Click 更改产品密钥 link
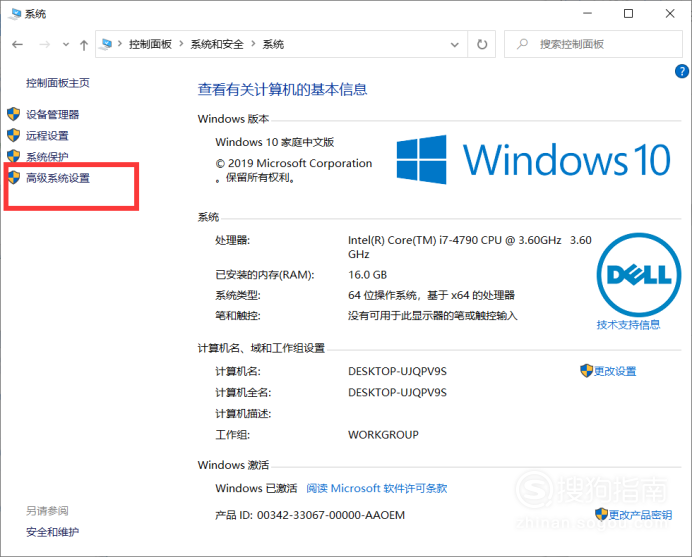692x557 pixels. tap(640, 515)
